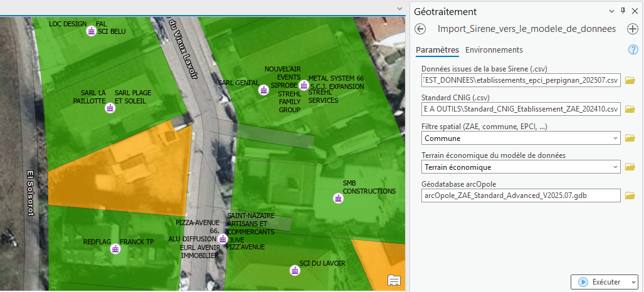Click the pin icon to auto-hide Géotraitement

pos(623,11)
